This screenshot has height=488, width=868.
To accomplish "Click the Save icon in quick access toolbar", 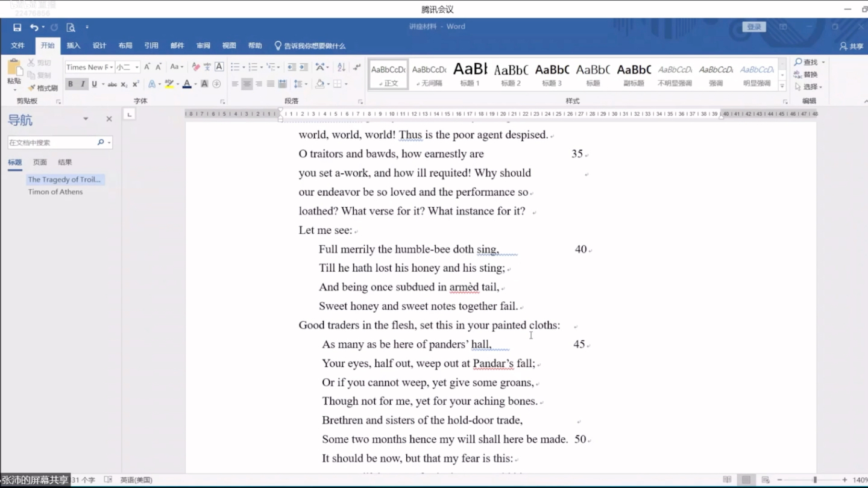I will [17, 27].
